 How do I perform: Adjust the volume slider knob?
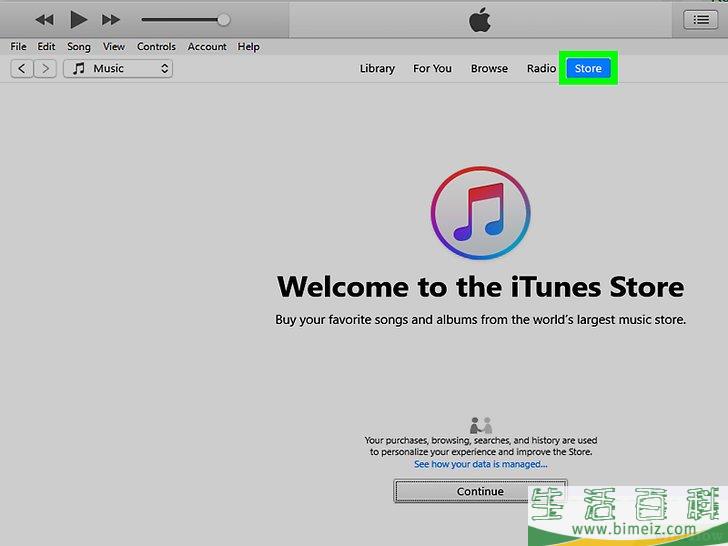[x=223, y=20]
